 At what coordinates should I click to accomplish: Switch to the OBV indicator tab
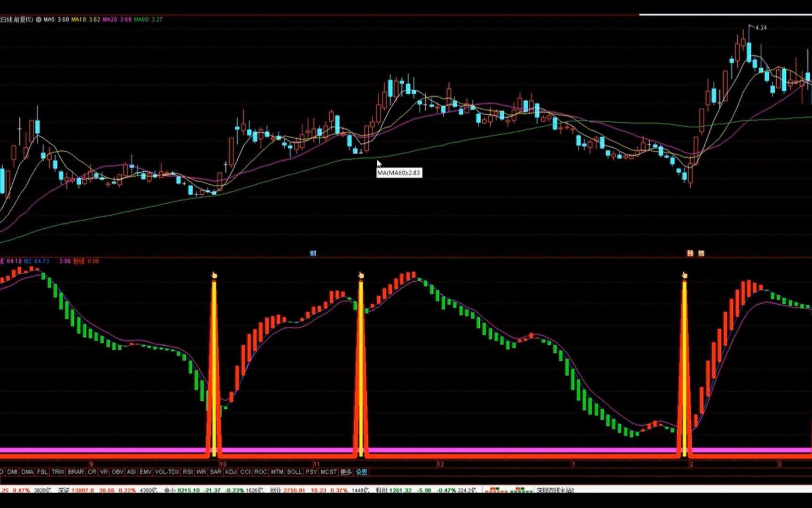[x=117, y=472]
